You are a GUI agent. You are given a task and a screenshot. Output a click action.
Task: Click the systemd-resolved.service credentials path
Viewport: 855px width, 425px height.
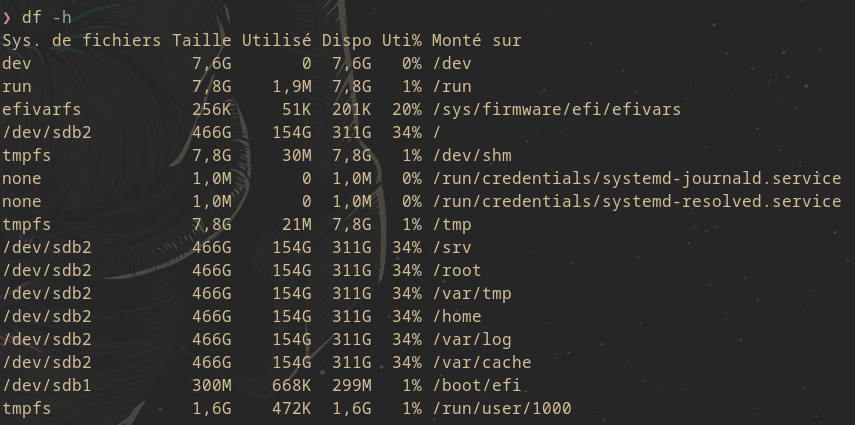tap(637, 201)
